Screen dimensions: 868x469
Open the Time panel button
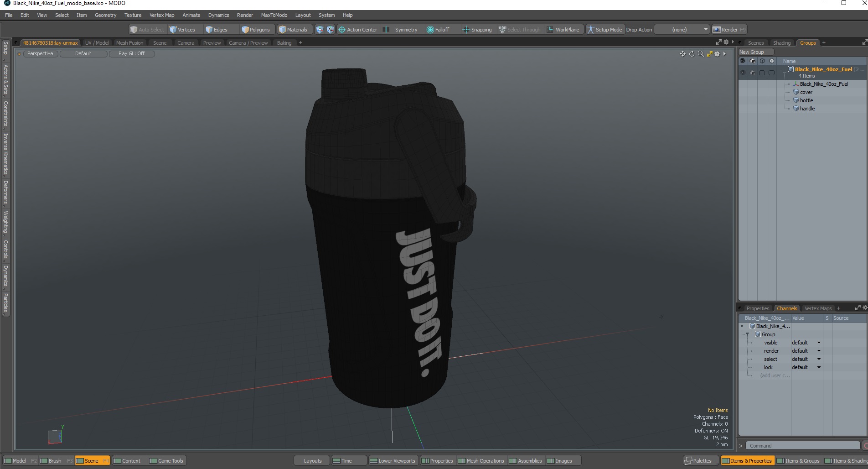tap(348, 461)
